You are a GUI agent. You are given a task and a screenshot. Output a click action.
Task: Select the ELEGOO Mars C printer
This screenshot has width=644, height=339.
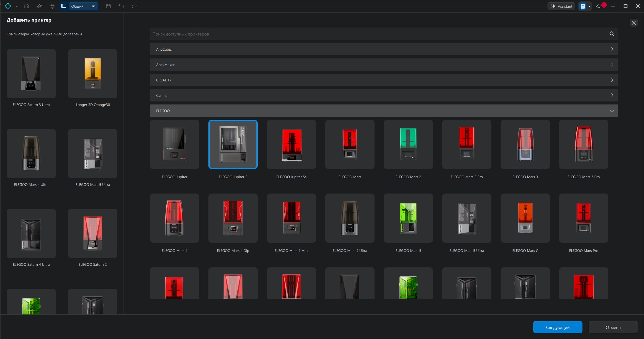pyautogui.click(x=525, y=218)
